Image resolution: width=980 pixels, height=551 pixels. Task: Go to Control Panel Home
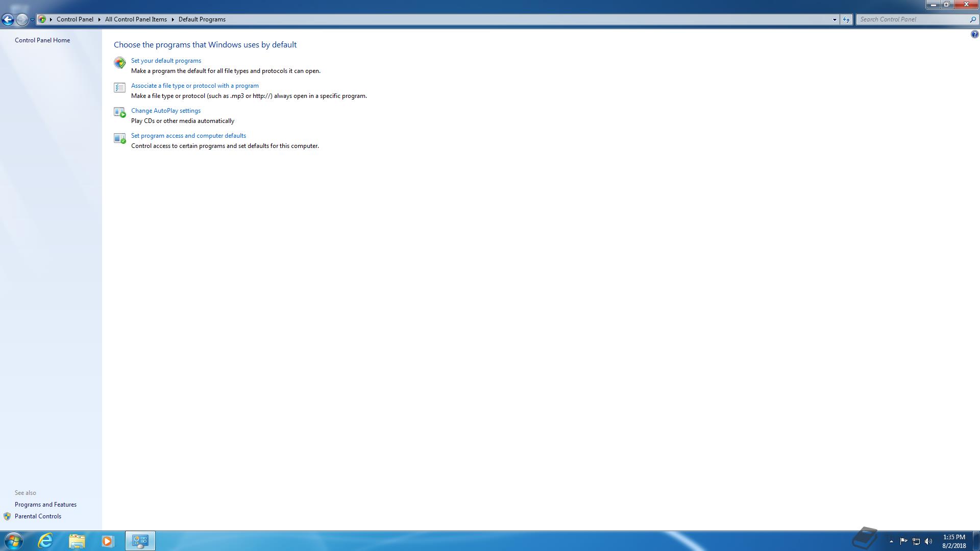click(42, 40)
